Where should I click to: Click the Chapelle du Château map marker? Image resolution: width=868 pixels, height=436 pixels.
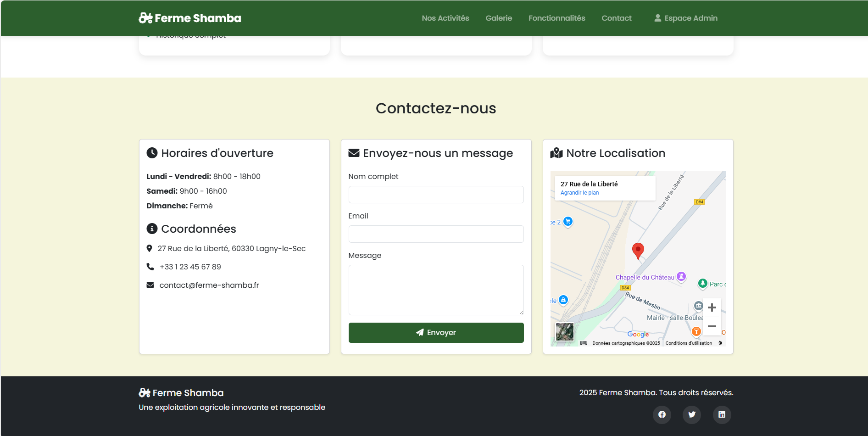coord(681,276)
